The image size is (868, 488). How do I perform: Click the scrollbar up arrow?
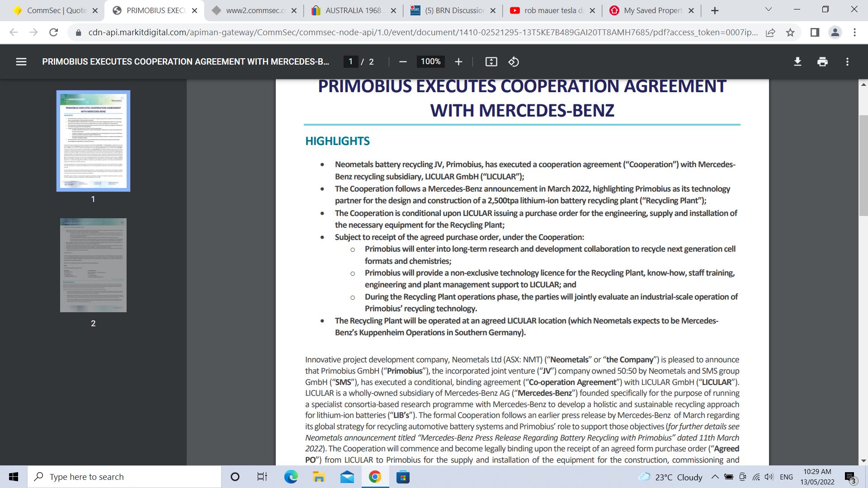click(863, 84)
